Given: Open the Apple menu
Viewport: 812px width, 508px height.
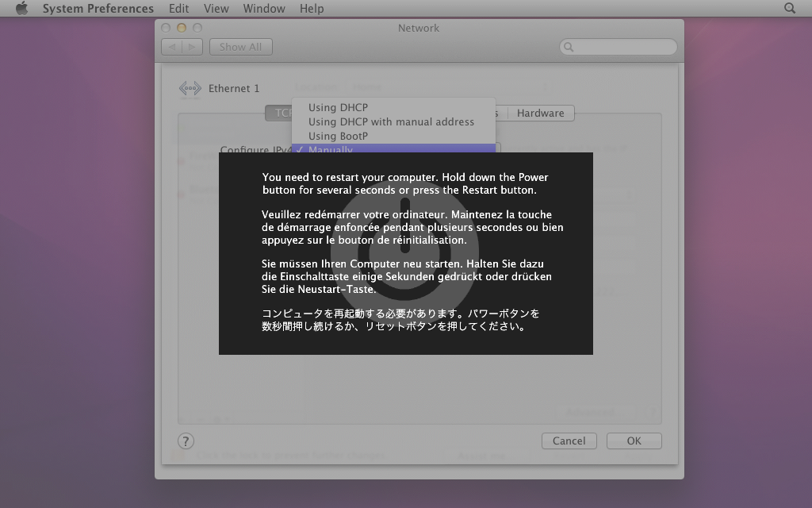Looking at the screenshot, I should point(21,8).
